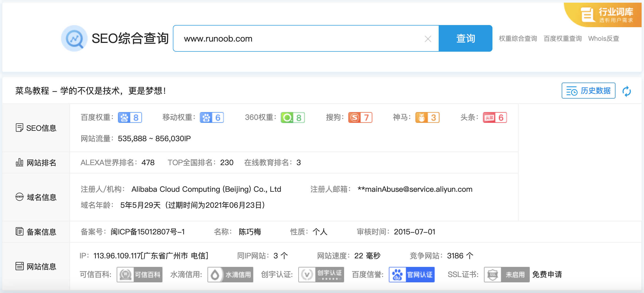Click the 头条 weight badge showing 6
Screen dimensions: 644x293
pos(495,117)
